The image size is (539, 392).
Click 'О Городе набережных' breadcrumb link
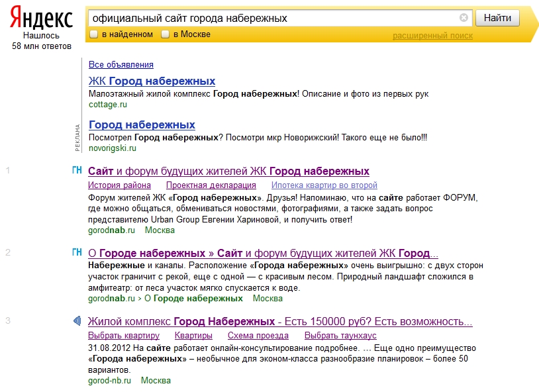tap(193, 299)
